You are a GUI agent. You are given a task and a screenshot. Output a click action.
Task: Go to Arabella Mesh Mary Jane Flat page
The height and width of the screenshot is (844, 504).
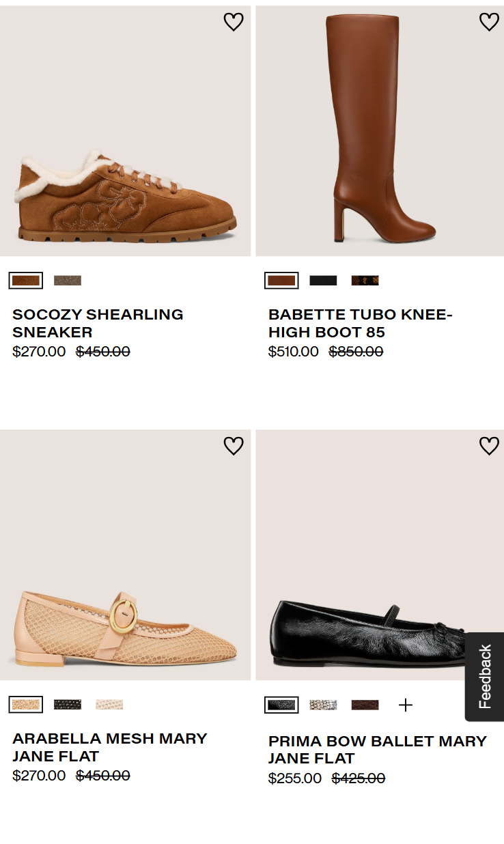tap(109, 747)
